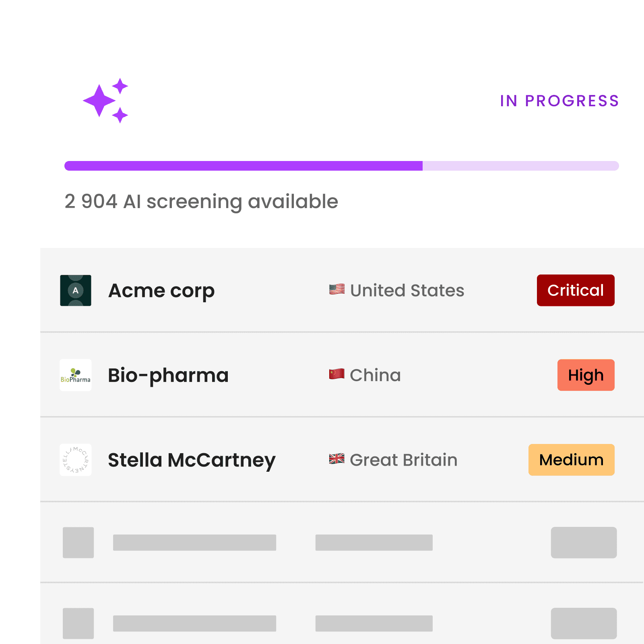Click the BioPharma logo icon
The height and width of the screenshot is (644, 644).
pyautogui.click(x=76, y=375)
